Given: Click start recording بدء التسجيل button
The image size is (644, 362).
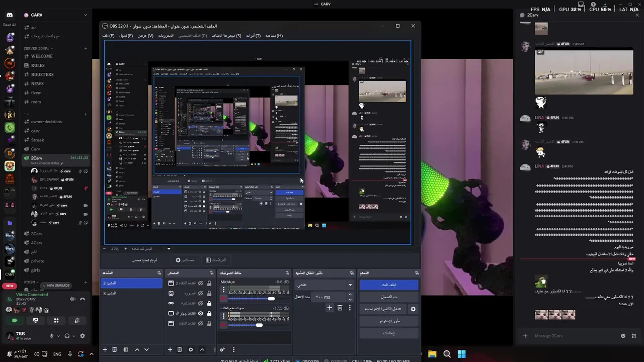Looking at the screenshot, I should pos(389,297).
